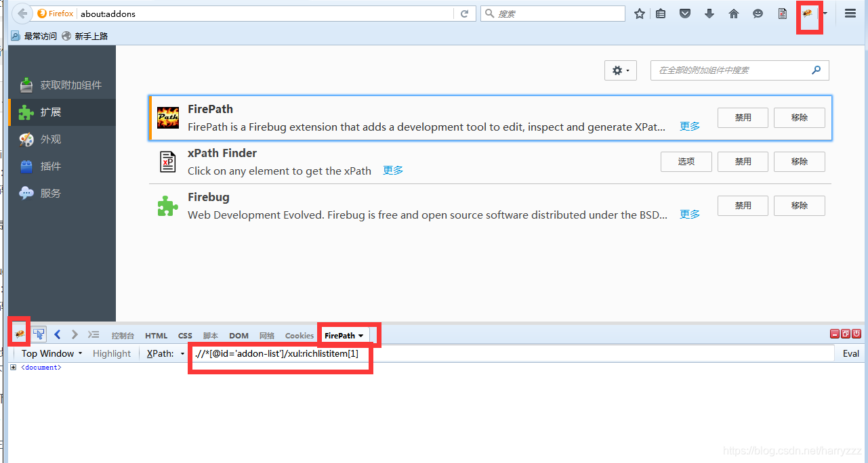
Task: Open the Firebug toolbar dropdown arrow
Action: 825,14
